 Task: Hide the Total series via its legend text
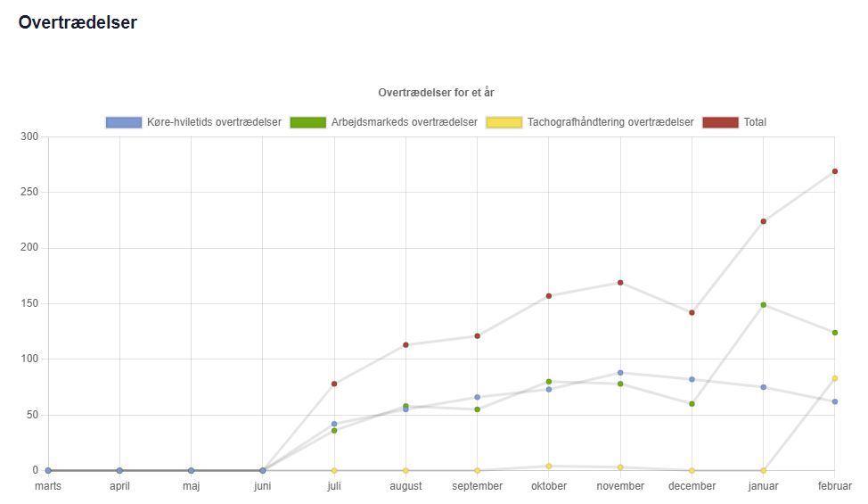(x=755, y=122)
